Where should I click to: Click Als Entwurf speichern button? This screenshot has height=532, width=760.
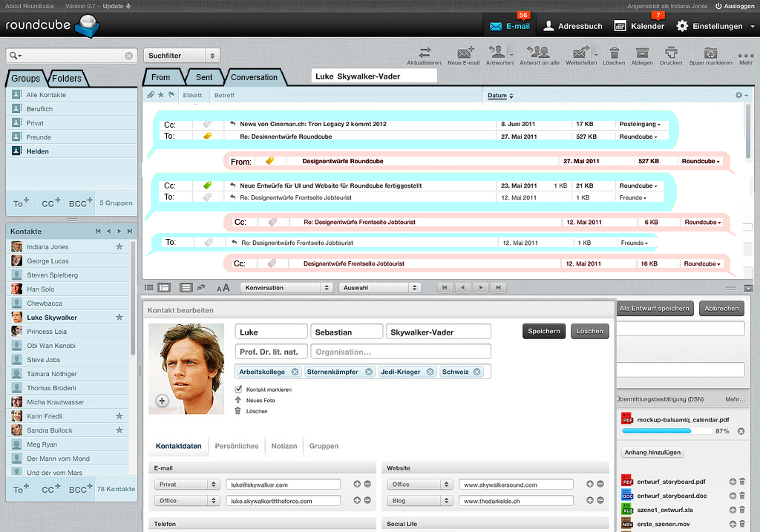coord(655,308)
